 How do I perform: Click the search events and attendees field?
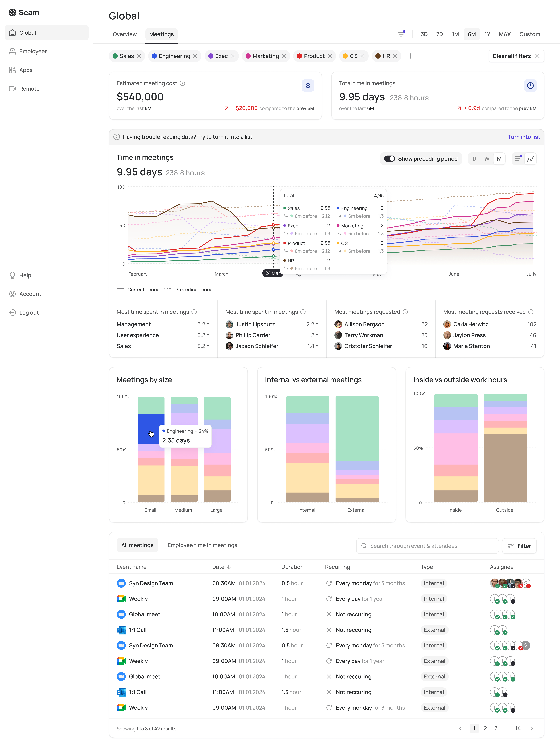[x=427, y=546]
